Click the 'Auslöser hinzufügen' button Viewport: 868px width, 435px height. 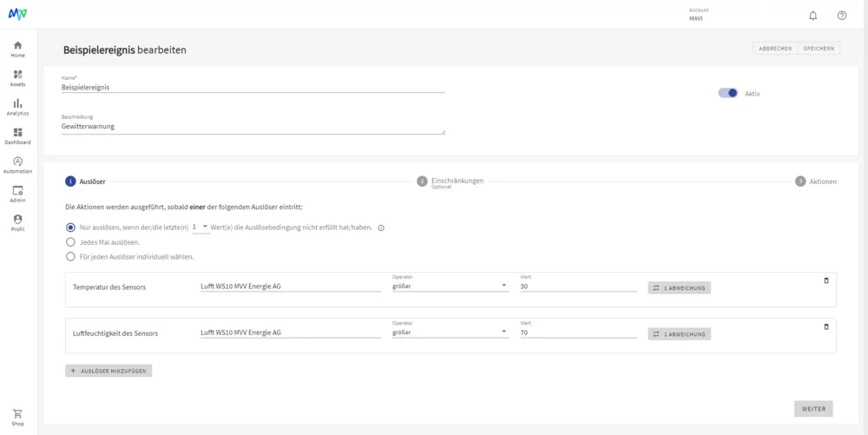tap(108, 371)
